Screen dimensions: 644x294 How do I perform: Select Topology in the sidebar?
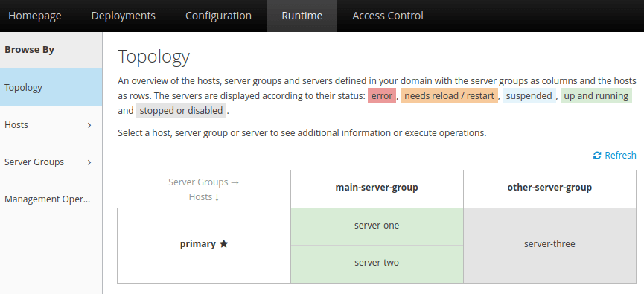point(51,88)
